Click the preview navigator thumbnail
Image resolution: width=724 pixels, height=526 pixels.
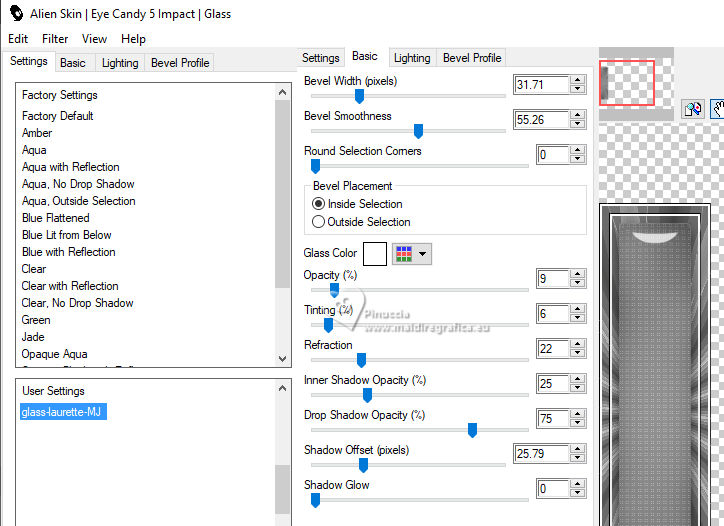coord(636,84)
